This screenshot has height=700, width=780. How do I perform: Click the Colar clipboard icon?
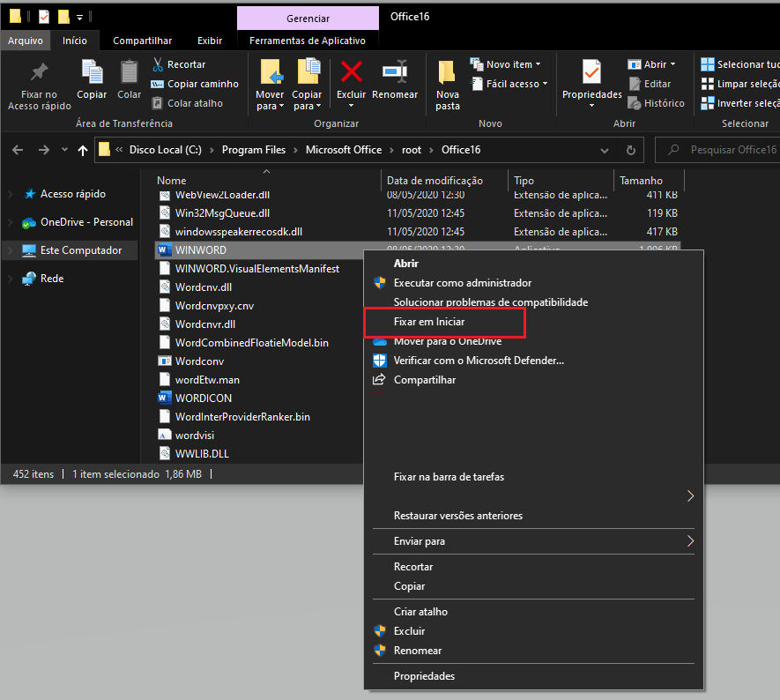(x=130, y=72)
